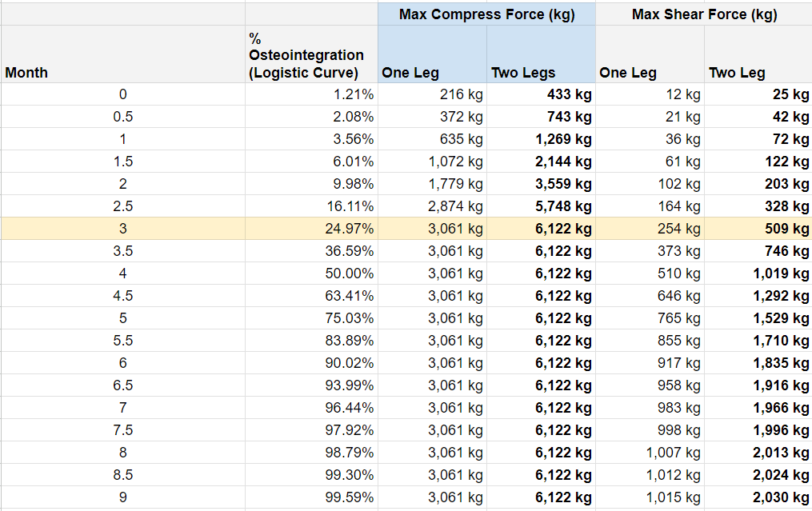
Task: Select the 2,030 kg cell in last row
Action: click(758, 497)
